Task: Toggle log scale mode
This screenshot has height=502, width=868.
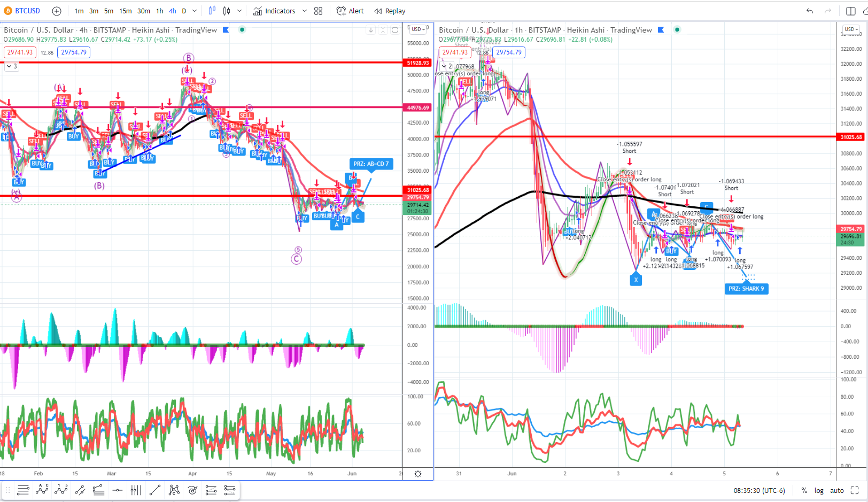Action: coord(819,490)
